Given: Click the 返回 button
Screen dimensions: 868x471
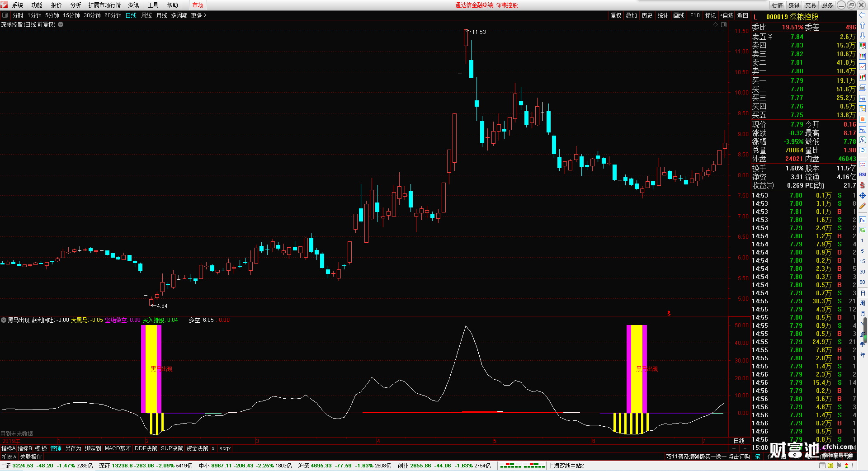Looking at the screenshot, I should point(743,15).
